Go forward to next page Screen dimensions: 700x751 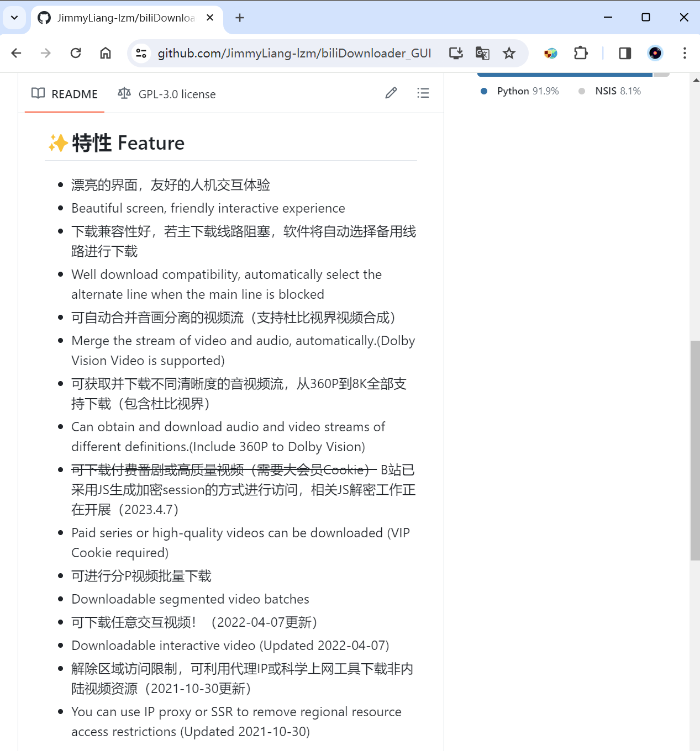coord(46,53)
